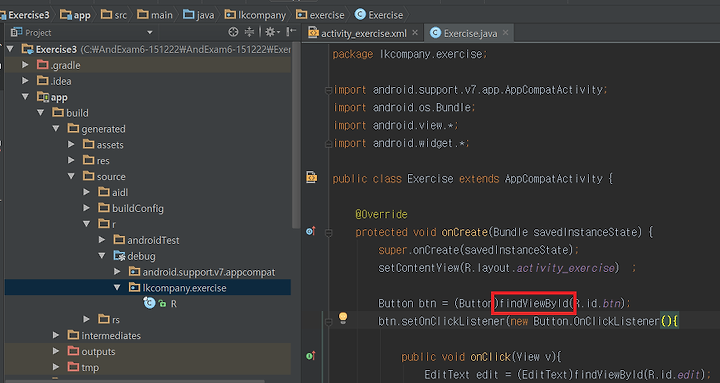Collapse the r folder
The width and height of the screenshot is (720, 383).
(x=86, y=224)
